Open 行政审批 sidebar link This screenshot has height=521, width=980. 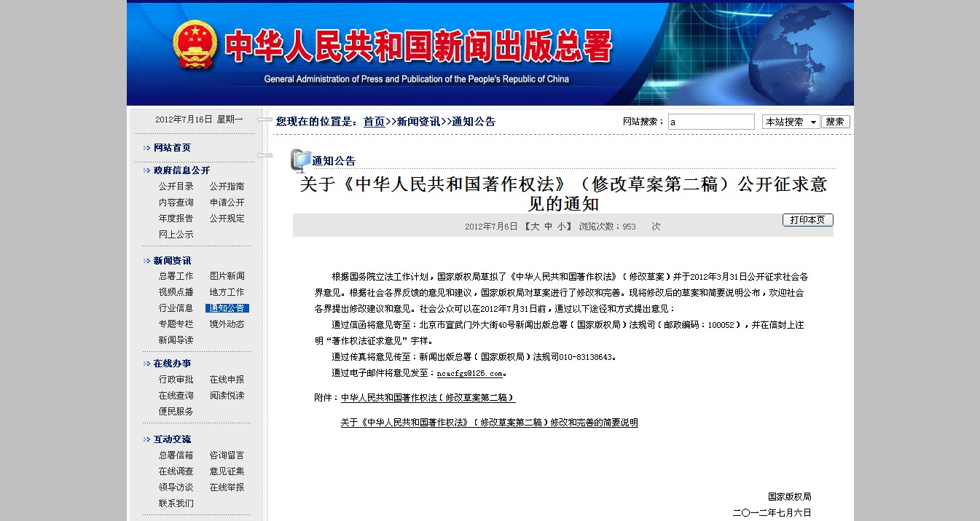(176, 380)
